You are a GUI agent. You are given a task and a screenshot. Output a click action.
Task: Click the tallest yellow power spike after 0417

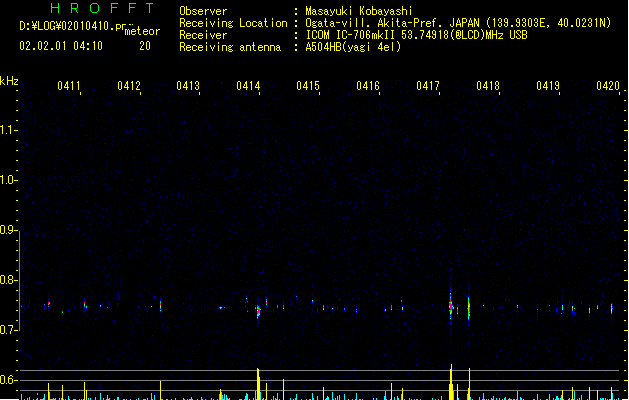coord(451,382)
